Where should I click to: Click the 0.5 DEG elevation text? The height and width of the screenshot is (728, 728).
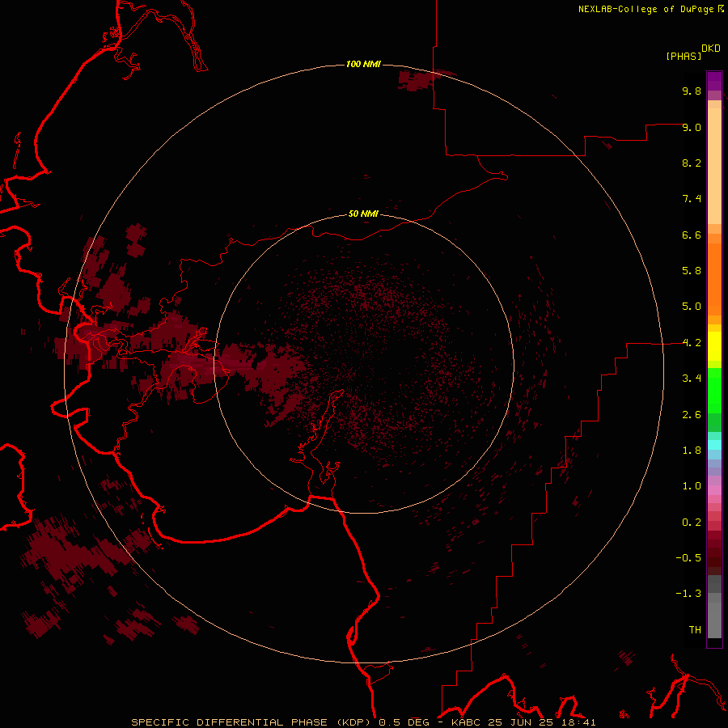(x=402, y=722)
